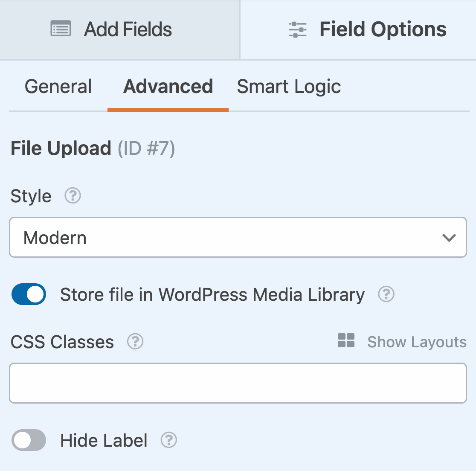Disable Store file in WordPress Media Library toggle

29,294
